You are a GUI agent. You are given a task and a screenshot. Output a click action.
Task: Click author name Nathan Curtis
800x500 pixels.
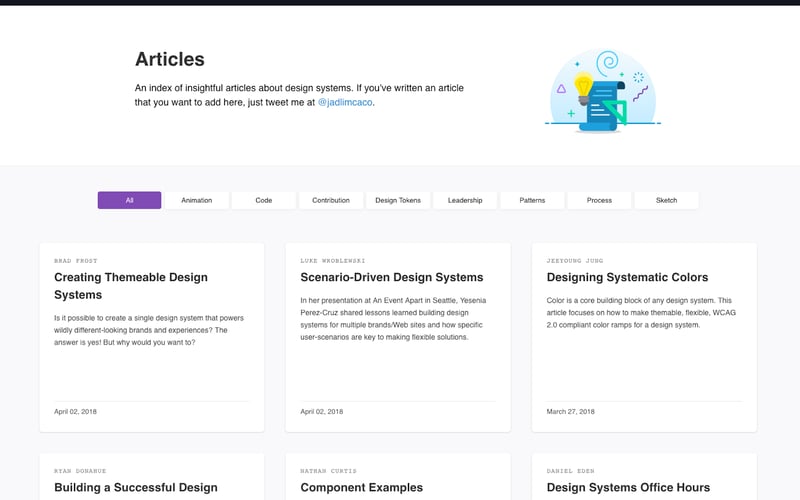328,471
